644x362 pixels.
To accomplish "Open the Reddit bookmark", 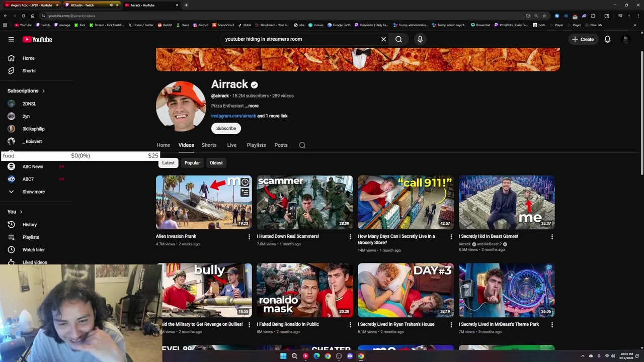I will 165,25.
